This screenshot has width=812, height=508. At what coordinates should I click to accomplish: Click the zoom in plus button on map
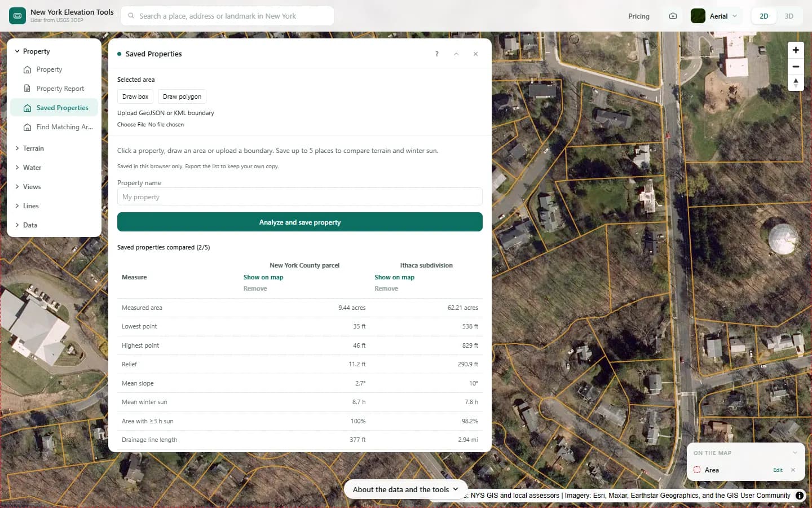[x=796, y=50]
